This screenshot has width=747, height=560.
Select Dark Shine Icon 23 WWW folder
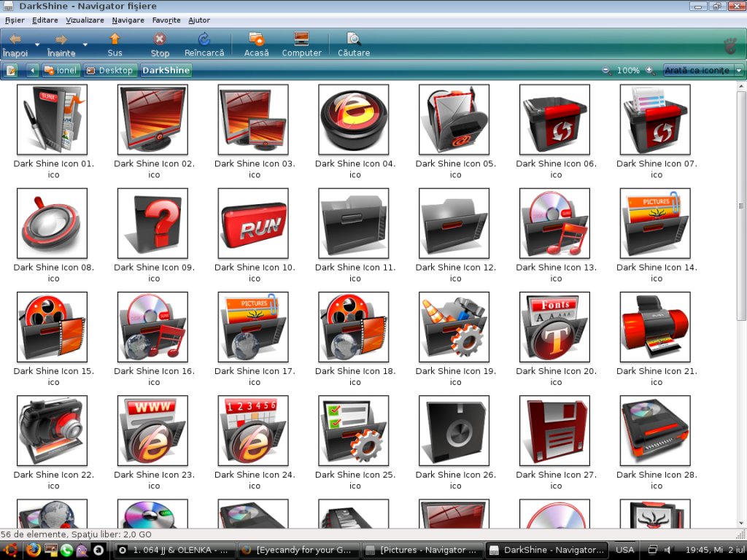pyautogui.click(x=152, y=431)
